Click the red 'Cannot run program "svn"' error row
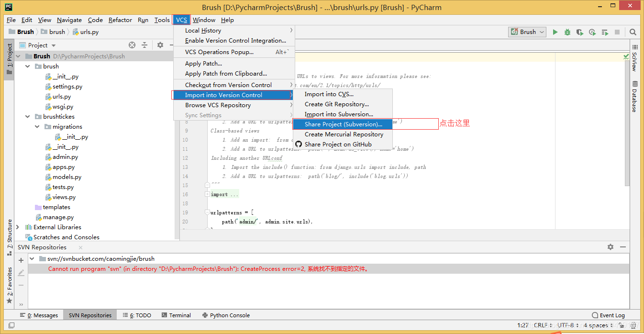The image size is (644, 334). [329, 269]
